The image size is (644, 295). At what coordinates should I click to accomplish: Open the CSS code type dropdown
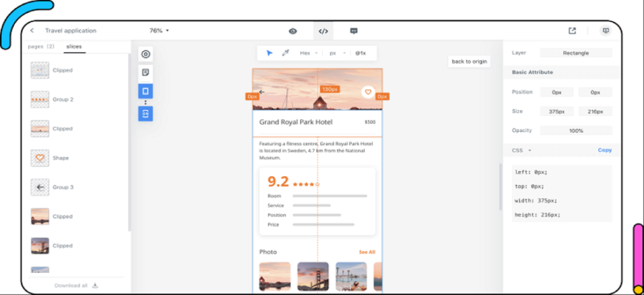coord(522,150)
